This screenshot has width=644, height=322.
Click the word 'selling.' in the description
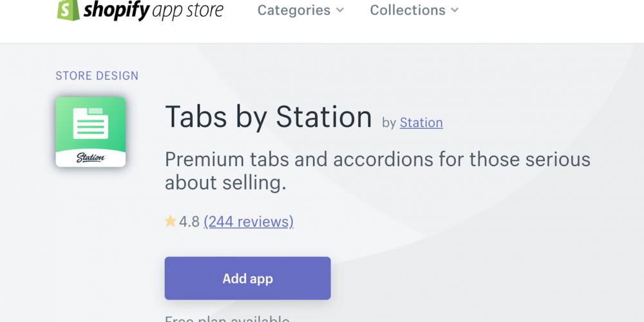[x=254, y=183]
